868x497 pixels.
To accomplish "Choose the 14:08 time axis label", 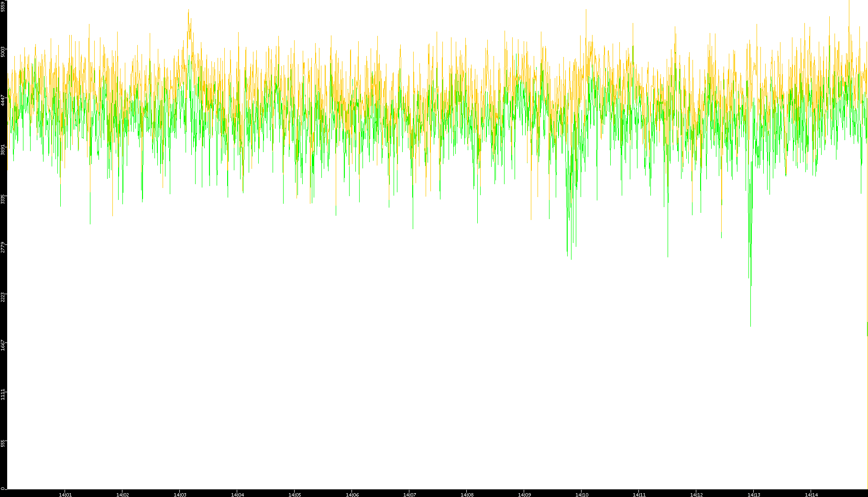I will tap(467, 495).
